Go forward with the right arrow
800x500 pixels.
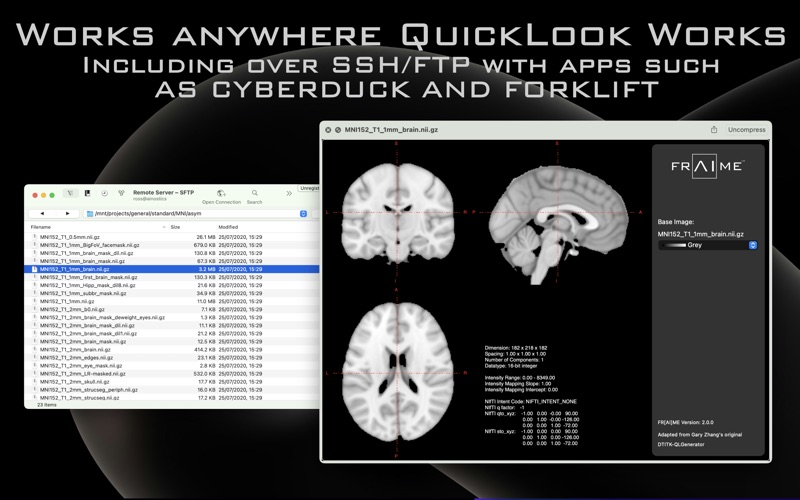point(67,214)
